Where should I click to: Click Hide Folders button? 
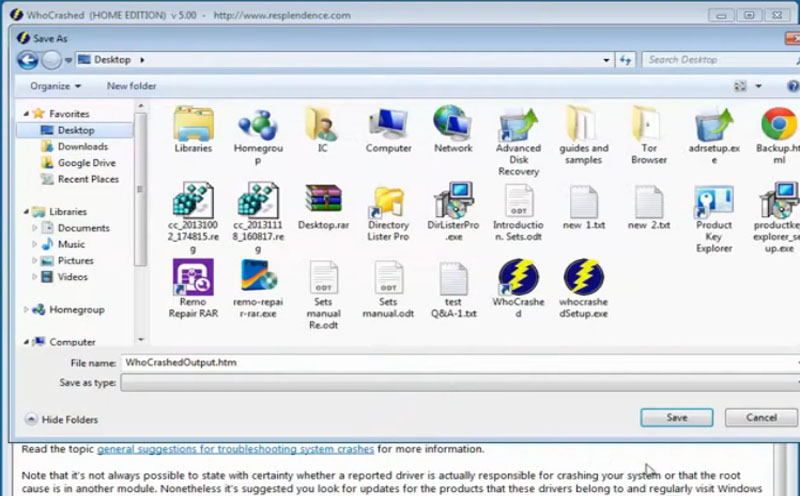(x=61, y=419)
